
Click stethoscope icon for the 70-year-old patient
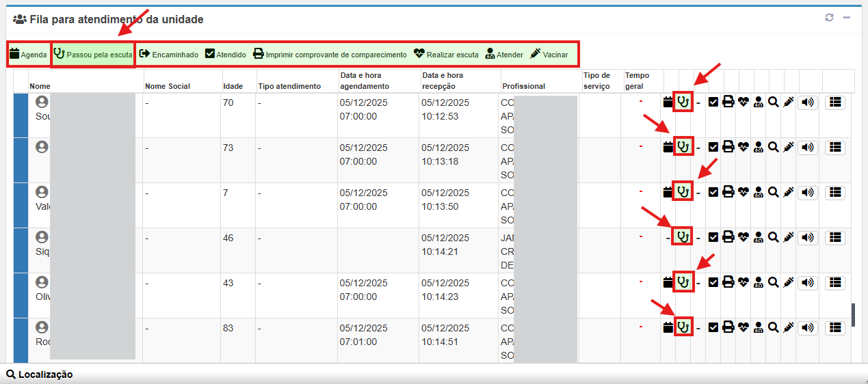click(683, 102)
